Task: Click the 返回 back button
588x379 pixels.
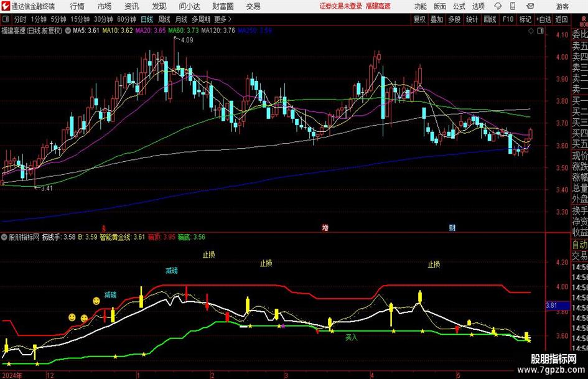Action: click(561, 19)
